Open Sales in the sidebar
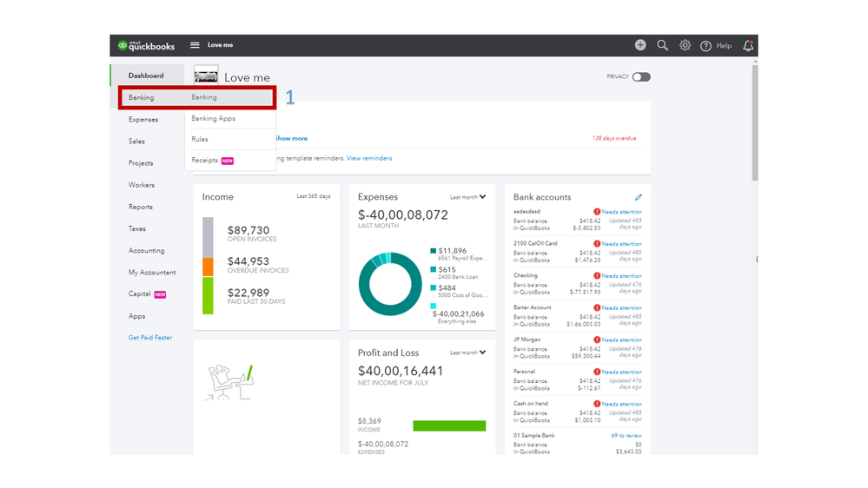Screen dimensions: 868x488 click(x=136, y=142)
